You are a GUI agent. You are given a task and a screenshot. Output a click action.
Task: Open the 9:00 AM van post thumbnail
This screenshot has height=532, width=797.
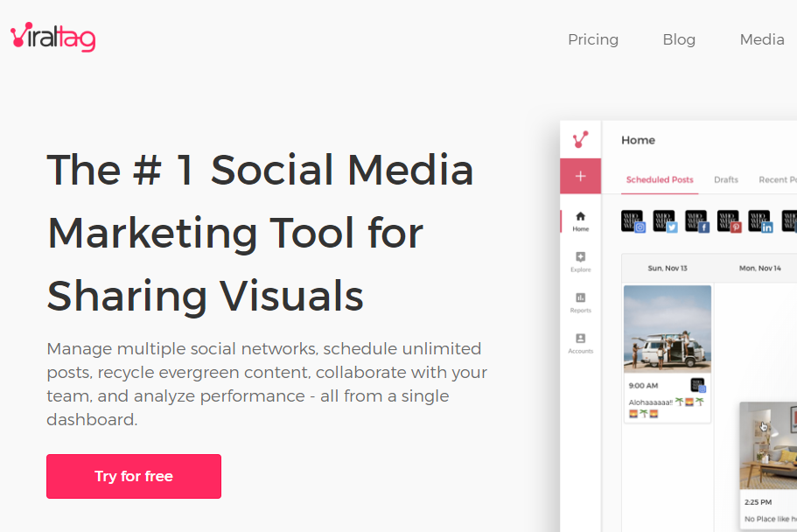click(667, 329)
